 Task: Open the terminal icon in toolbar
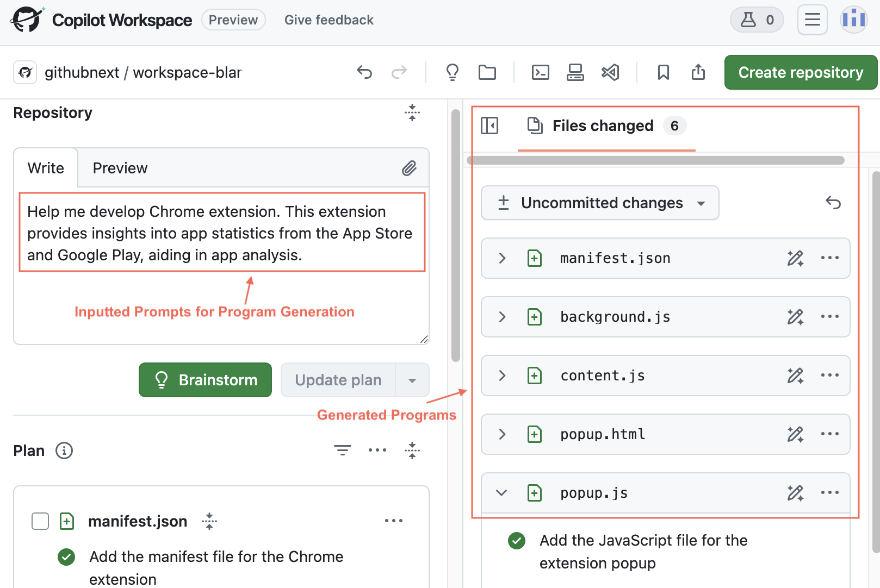click(x=540, y=72)
